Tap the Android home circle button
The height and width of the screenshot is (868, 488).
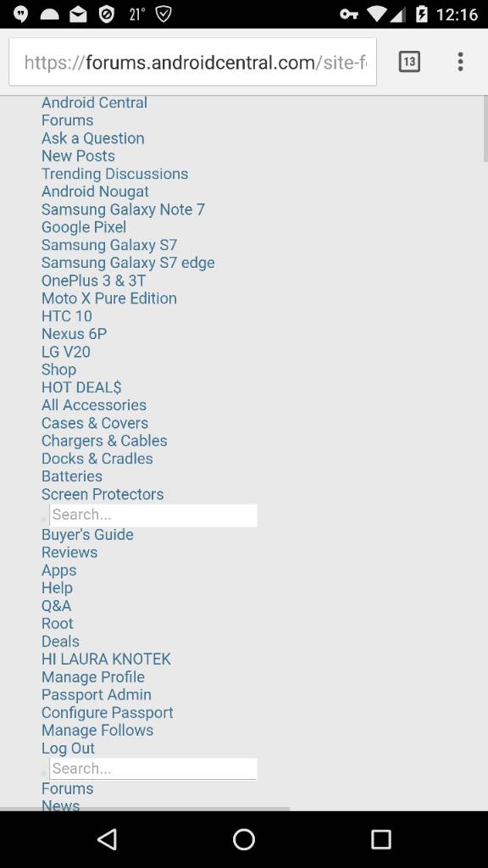tap(244, 839)
